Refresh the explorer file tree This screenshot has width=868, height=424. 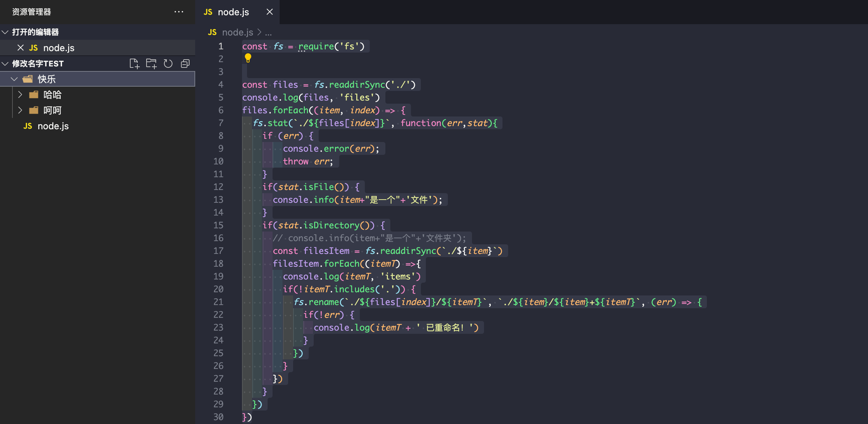(x=168, y=64)
